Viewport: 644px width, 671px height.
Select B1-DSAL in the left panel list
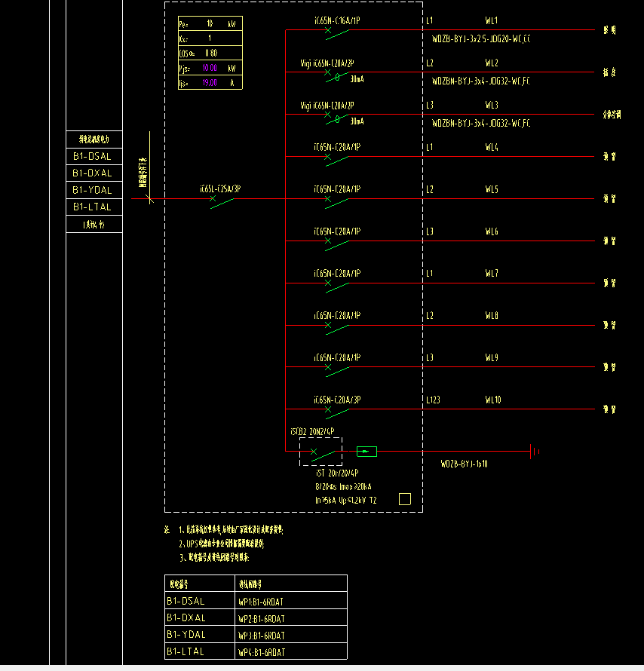pos(92,156)
